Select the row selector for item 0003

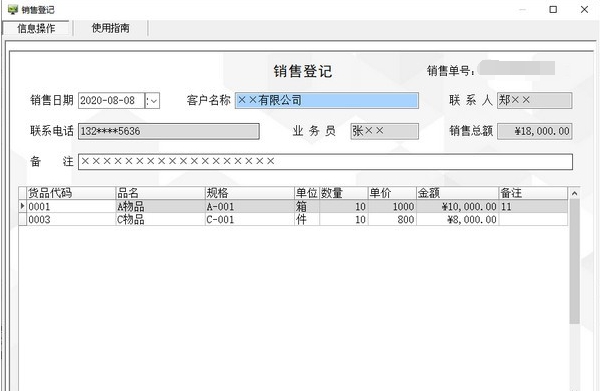23,219
